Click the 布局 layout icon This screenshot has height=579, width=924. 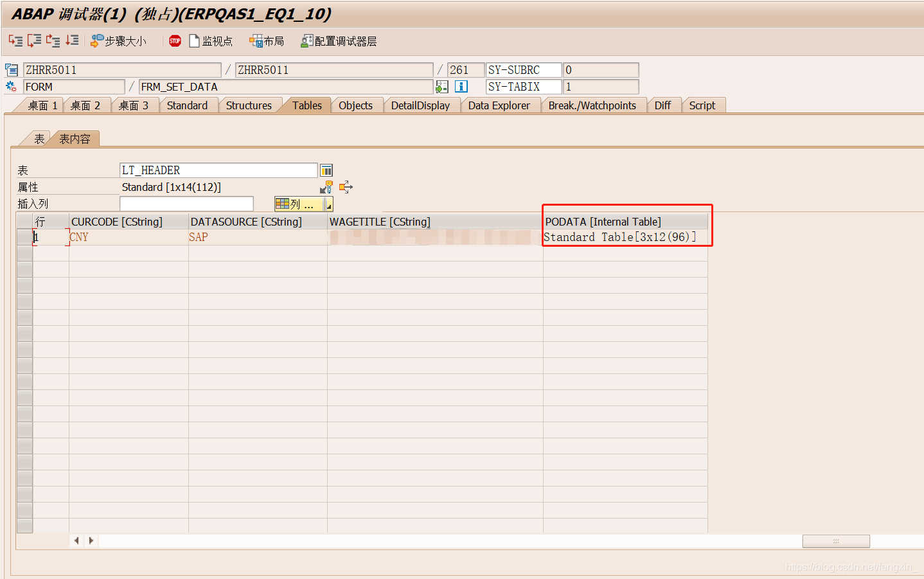[x=266, y=40]
